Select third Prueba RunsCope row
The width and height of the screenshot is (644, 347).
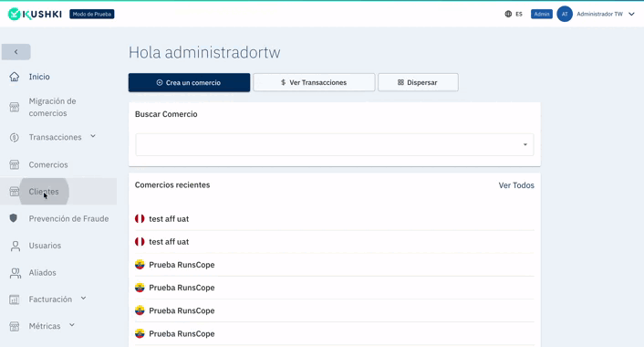[335, 310]
